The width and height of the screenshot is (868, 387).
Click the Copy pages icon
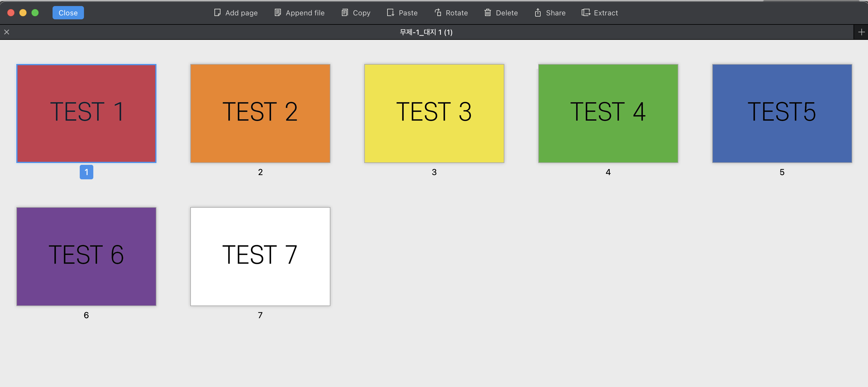click(345, 13)
